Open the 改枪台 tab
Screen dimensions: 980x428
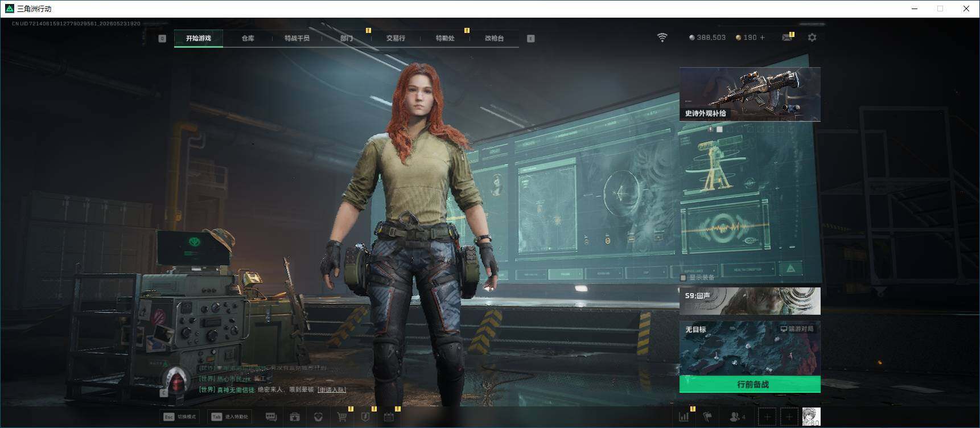tap(494, 38)
